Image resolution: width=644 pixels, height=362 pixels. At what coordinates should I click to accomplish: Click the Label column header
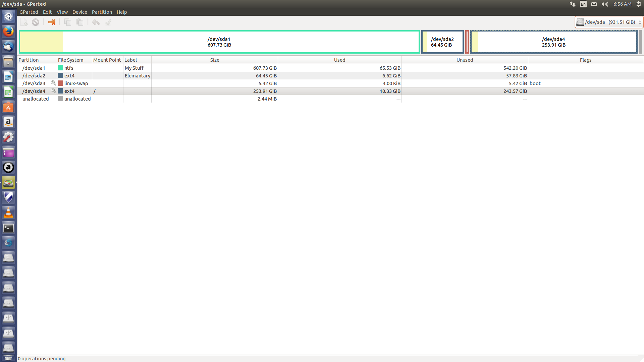pyautogui.click(x=137, y=60)
